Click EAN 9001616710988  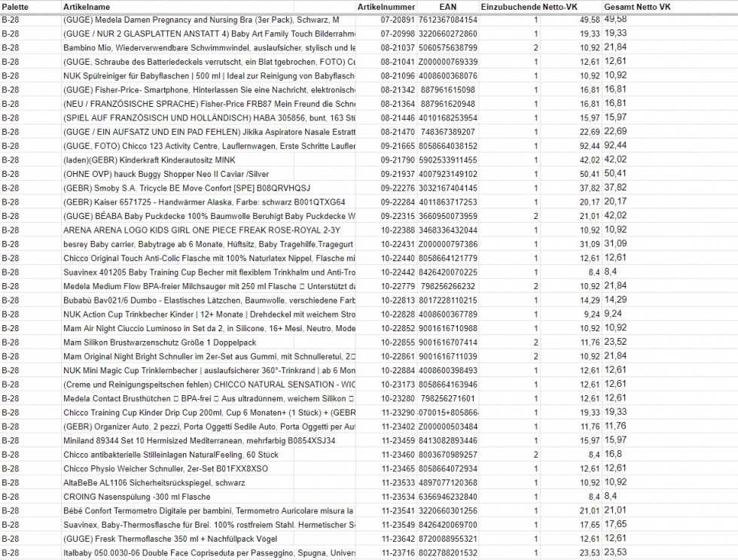pyautogui.click(x=448, y=328)
